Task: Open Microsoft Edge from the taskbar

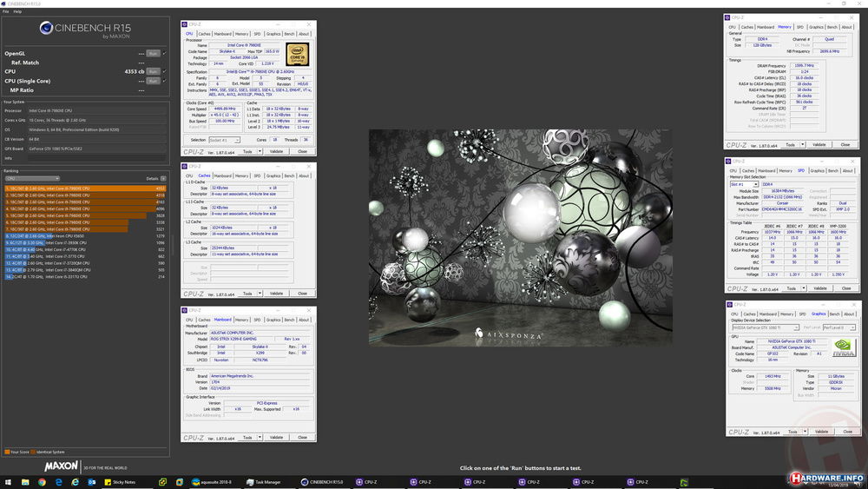Action: pyautogui.click(x=58, y=482)
